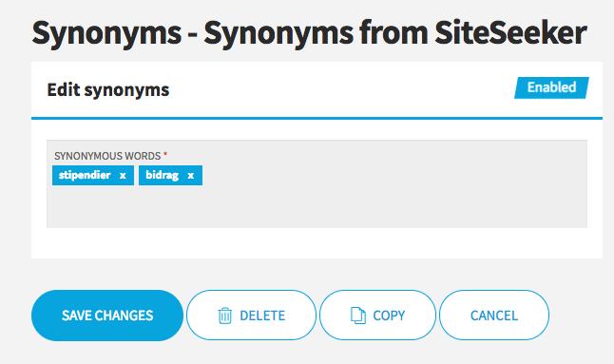Click the COPY label text
614x364 pixels.
click(x=389, y=316)
